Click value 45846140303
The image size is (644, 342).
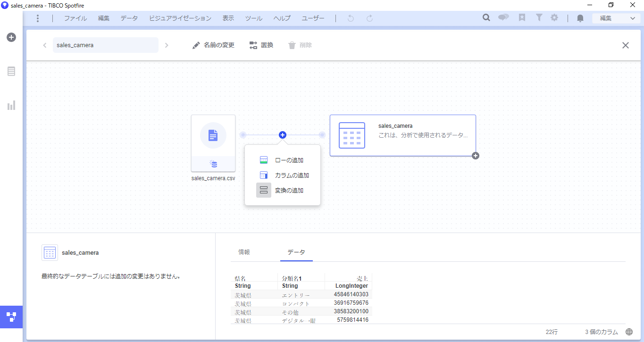351,294
